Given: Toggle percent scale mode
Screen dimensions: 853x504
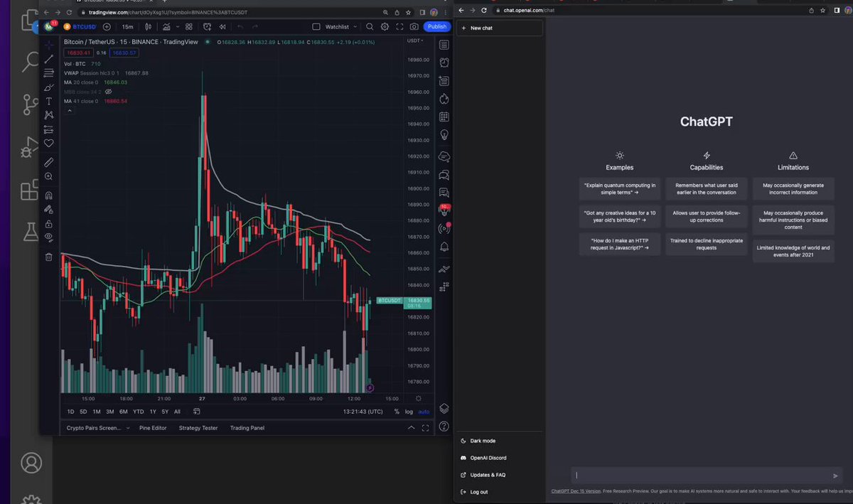Looking at the screenshot, I should [397, 412].
